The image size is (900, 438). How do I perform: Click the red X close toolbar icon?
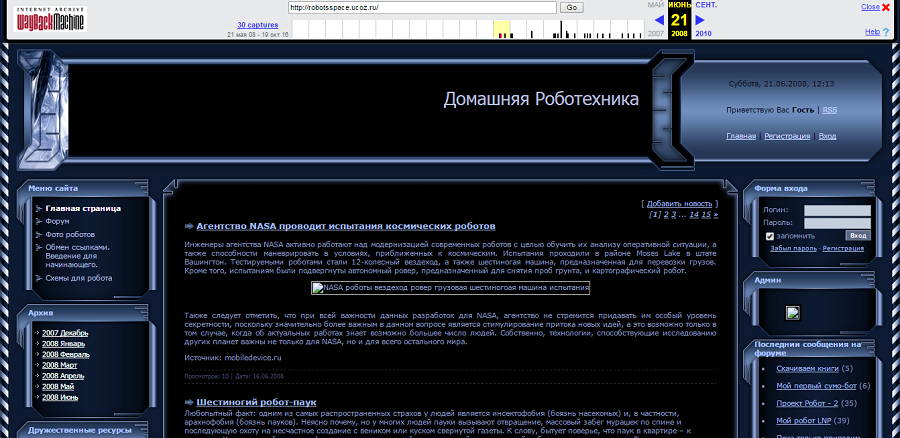pyautogui.click(x=886, y=7)
